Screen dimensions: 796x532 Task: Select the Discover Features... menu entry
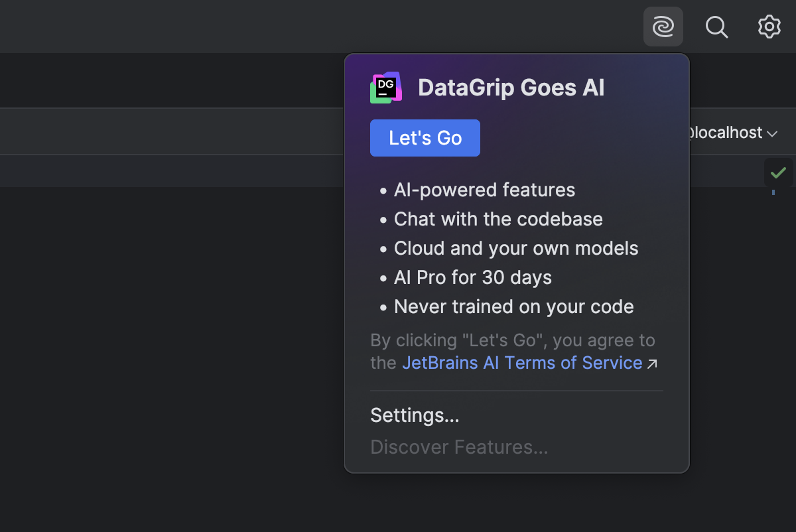[x=459, y=447]
